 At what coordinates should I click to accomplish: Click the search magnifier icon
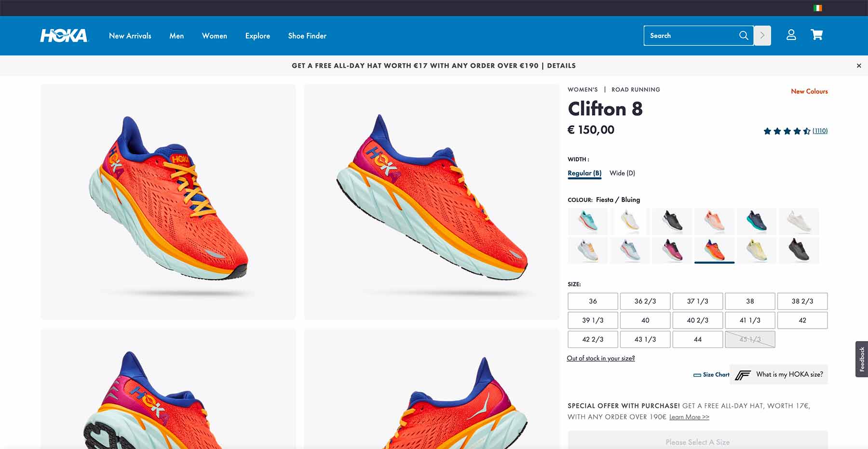coord(744,36)
